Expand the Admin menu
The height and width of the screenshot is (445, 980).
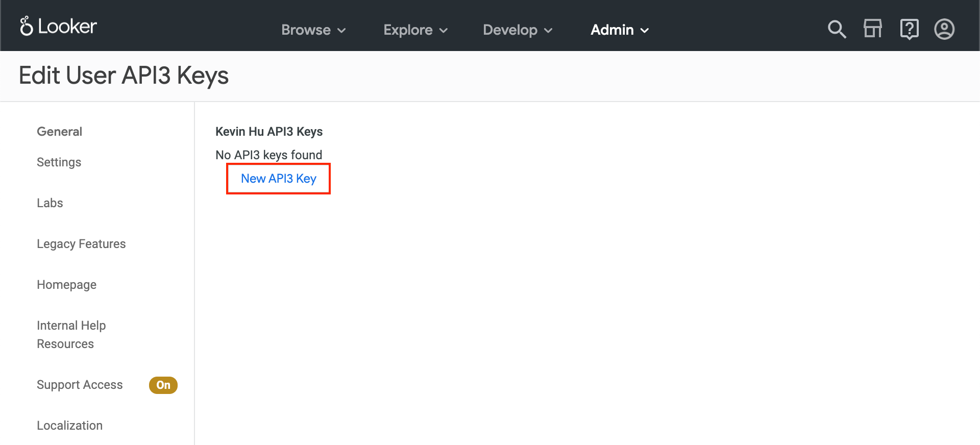(x=620, y=30)
